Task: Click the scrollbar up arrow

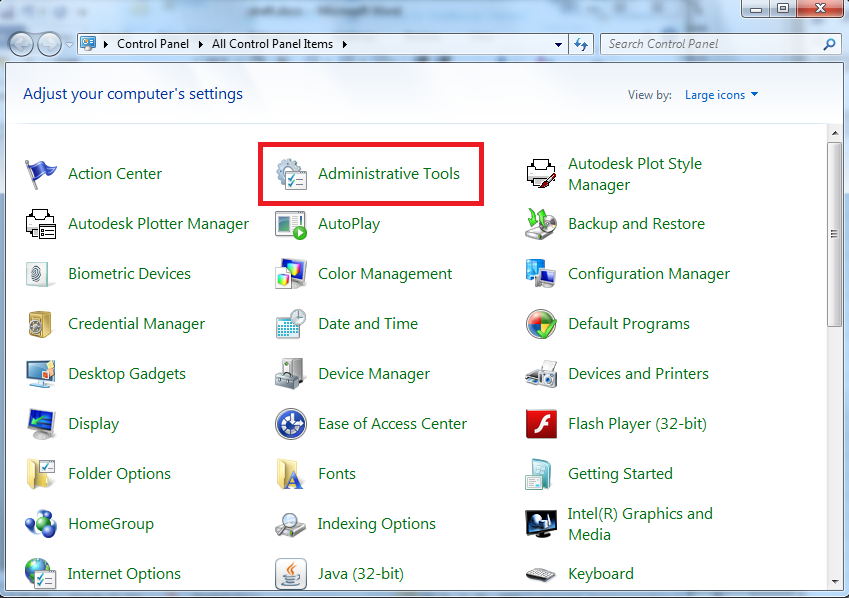Action: (x=834, y=133)
